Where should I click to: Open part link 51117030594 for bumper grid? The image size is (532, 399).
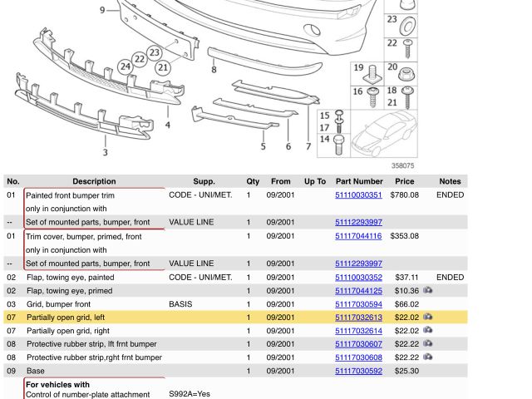click(358, 304)
